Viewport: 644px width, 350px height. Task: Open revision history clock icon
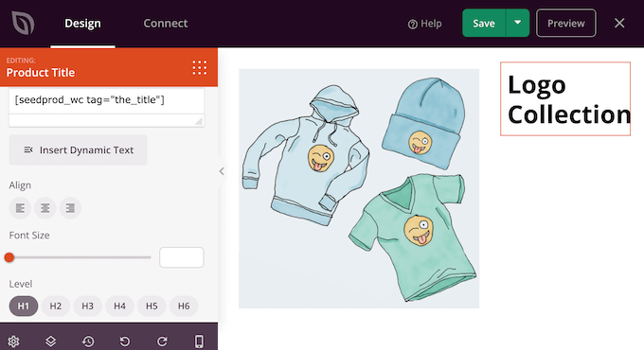click(x=88, y=341)
